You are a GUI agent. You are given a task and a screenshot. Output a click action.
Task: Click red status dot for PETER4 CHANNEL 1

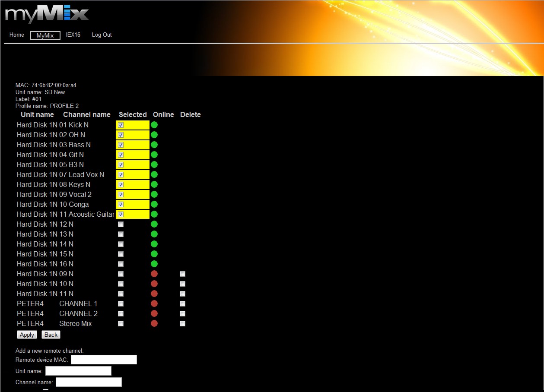click(x=154, y=303)
